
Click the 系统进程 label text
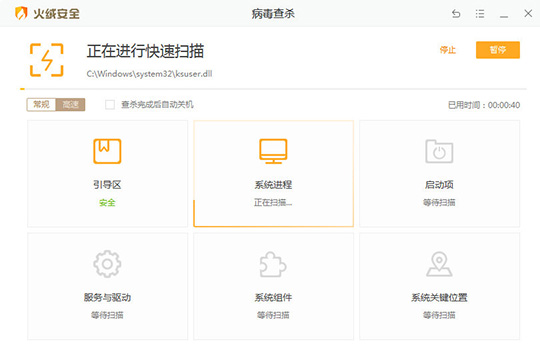point(273,185)
